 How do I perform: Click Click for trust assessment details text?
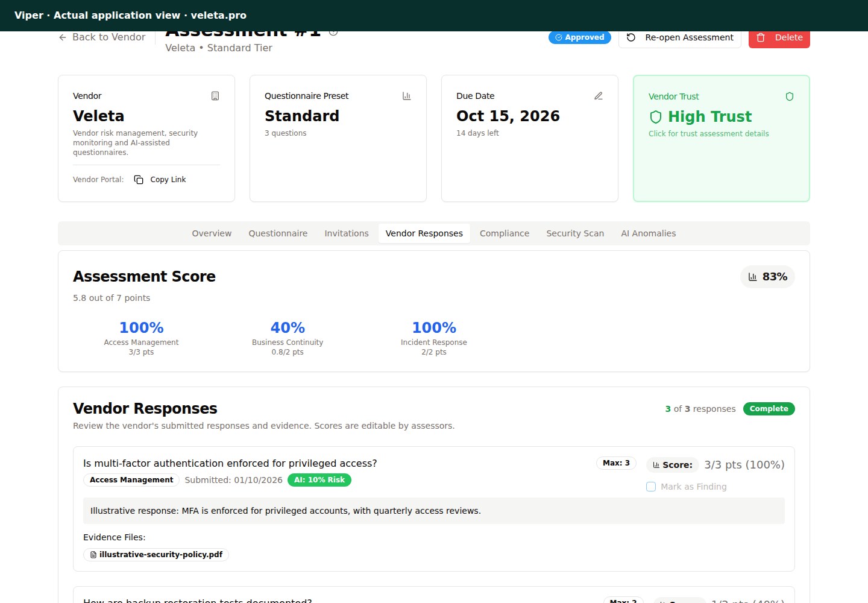pos(709,134)
